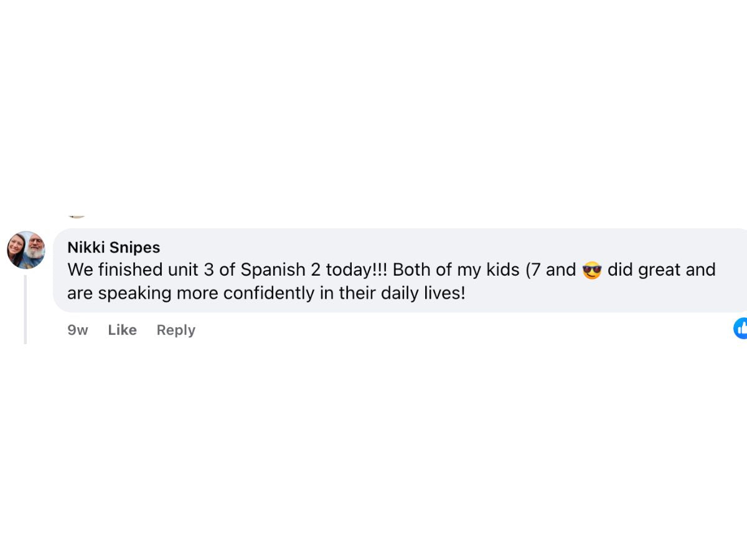Like Nikki Snipes' comment
Image resolution: width=747 pixels, height=560 pixels.
[x=122, y=330]
